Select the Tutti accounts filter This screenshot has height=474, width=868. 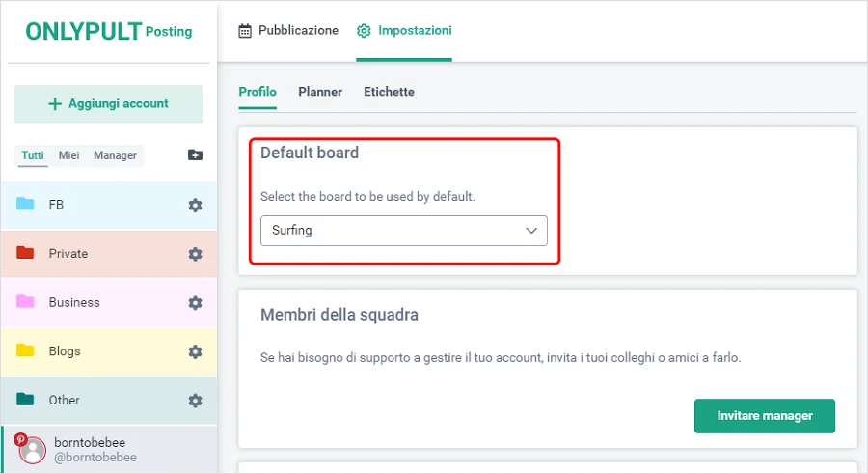click(x=33, y=155)
